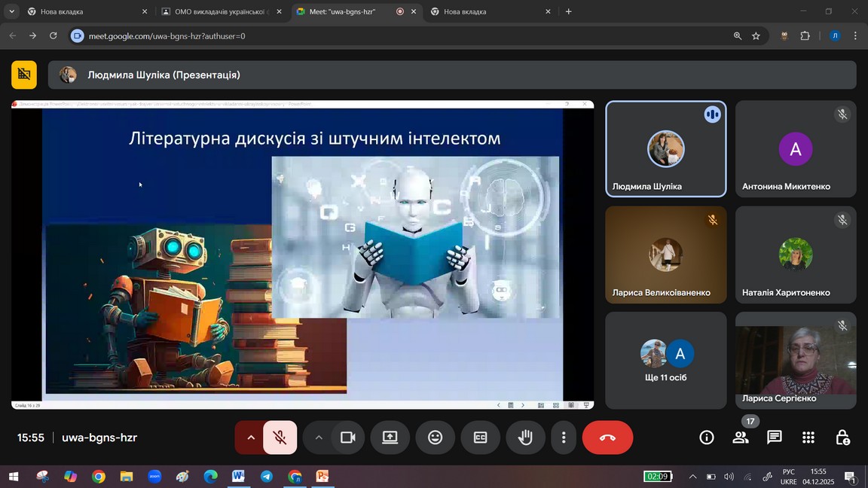Leave the call with red button

pos(607,438)
